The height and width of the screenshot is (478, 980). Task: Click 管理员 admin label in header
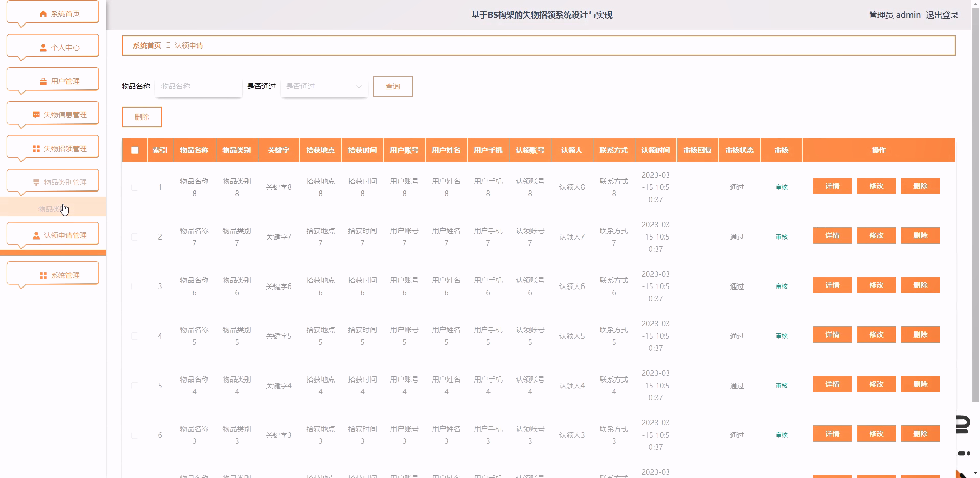pyautogui.click(x=895, y=15)
